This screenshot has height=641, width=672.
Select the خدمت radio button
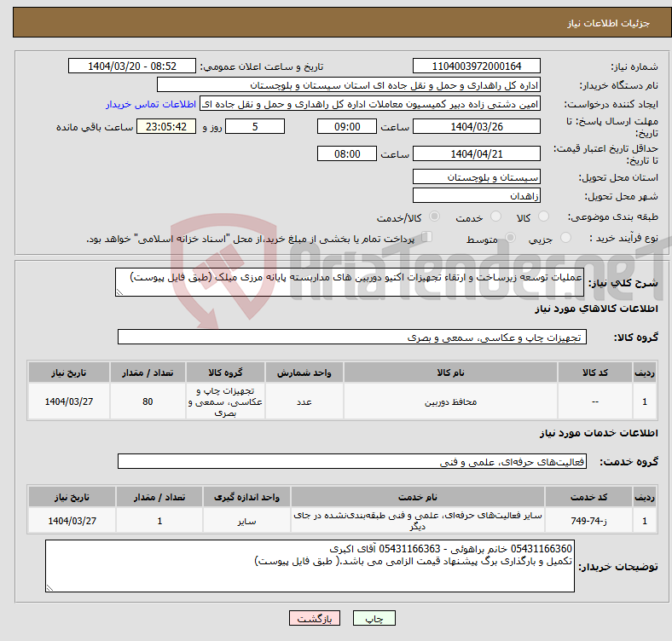[x=495, y=217]
